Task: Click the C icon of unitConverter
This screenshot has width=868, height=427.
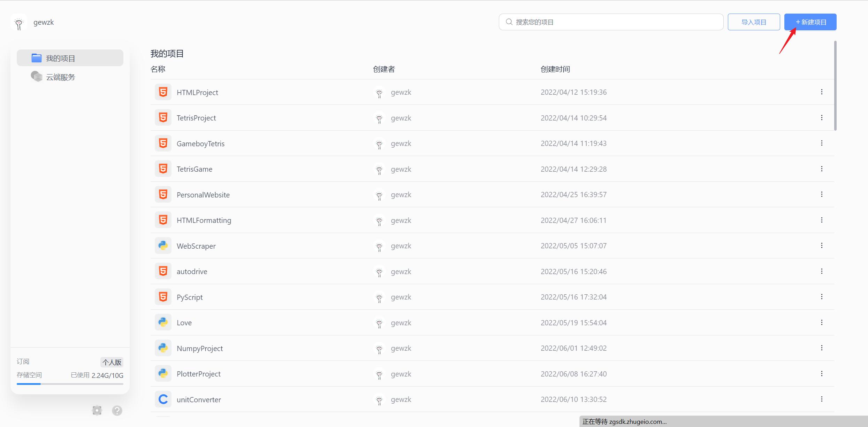Action: coord(163,399)
